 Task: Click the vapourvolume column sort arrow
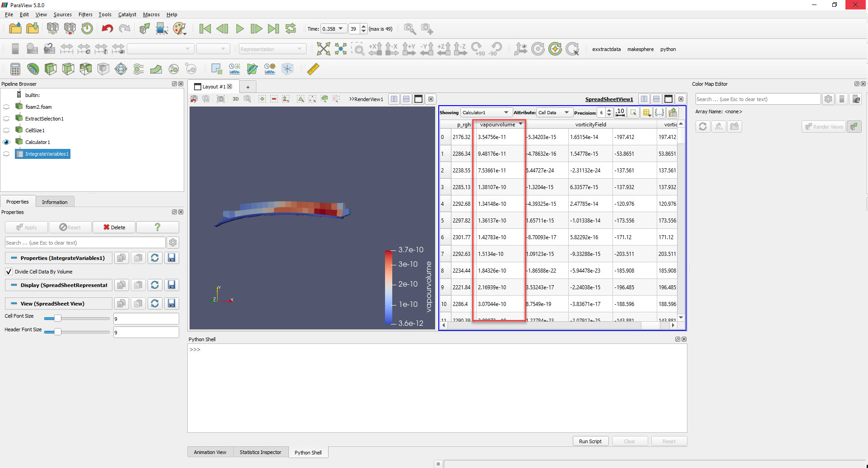click(x=520, y=124)
